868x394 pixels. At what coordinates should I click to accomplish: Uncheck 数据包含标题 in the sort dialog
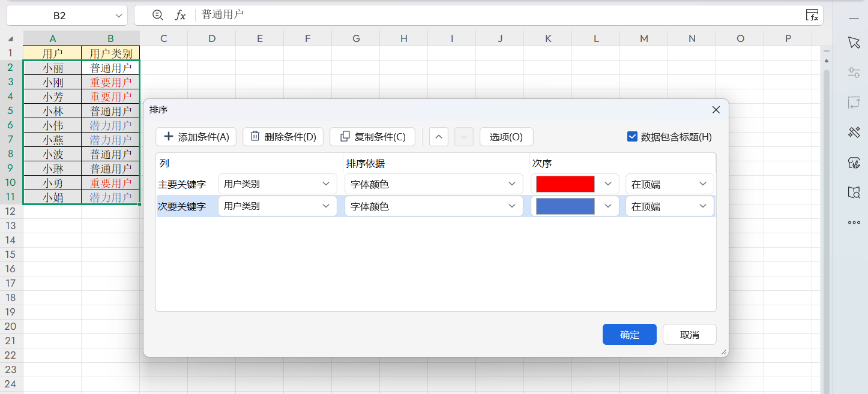pyautogui.click(x=632, y=136)
